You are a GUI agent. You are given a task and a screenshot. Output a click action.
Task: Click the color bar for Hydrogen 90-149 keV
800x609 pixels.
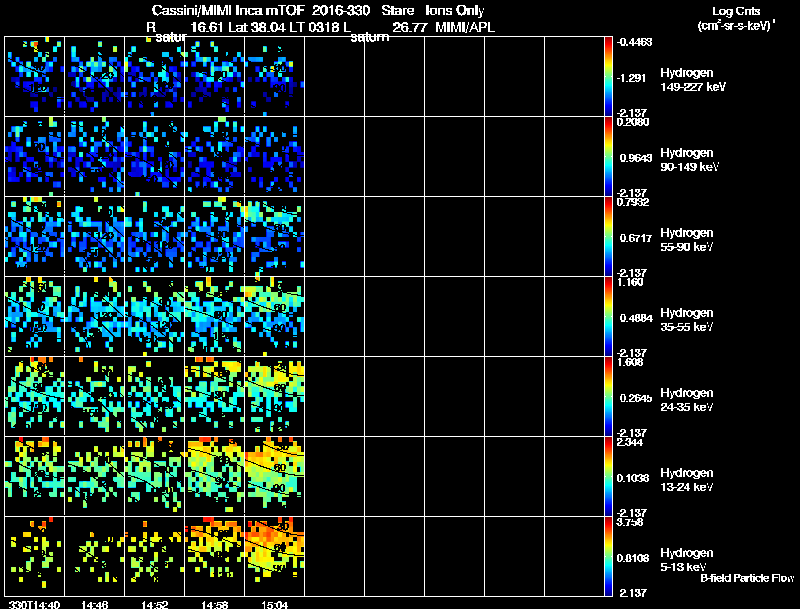click(x=608, y=156)
